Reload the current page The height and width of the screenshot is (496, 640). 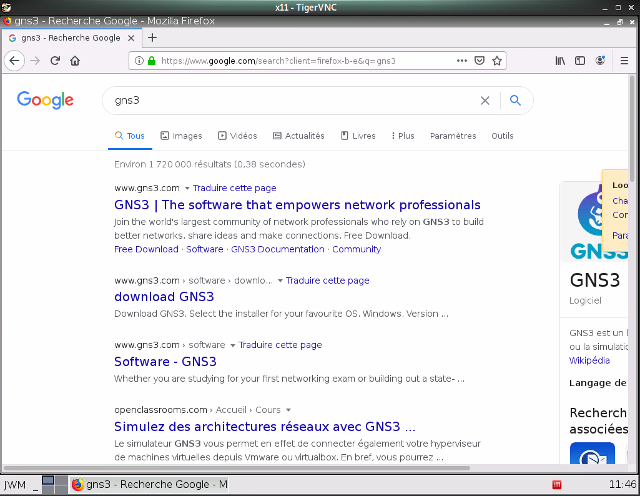click(x=55, y=61)
